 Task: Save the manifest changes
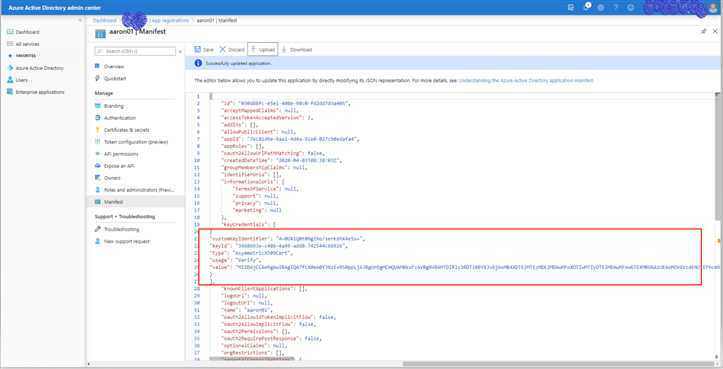pos(204,49)
